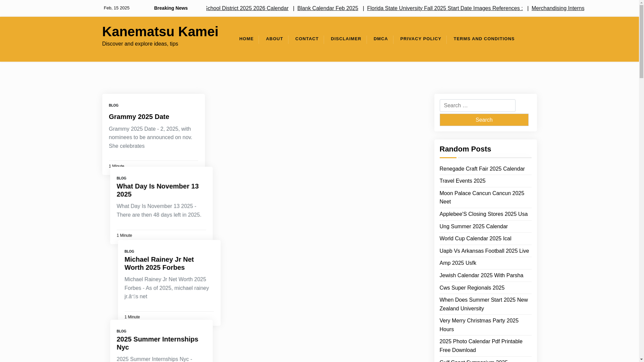Click the search input field
This screenshot has width=644, height=362.
click(477, 106)
